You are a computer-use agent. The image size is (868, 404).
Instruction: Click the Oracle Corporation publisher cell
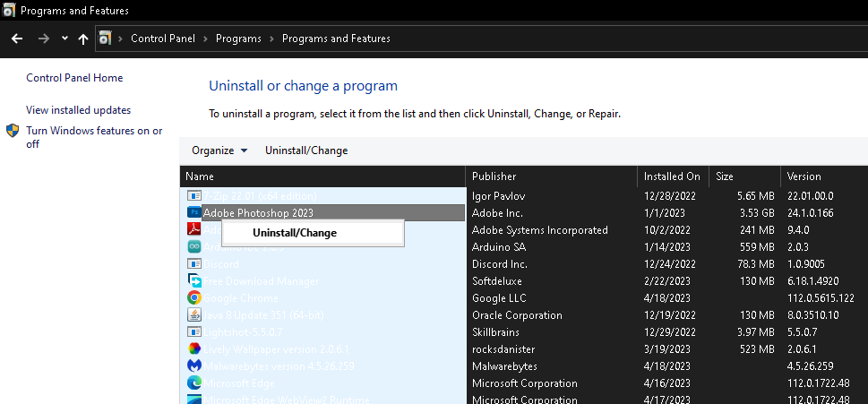pyautogui.click(x=517, y=315)
